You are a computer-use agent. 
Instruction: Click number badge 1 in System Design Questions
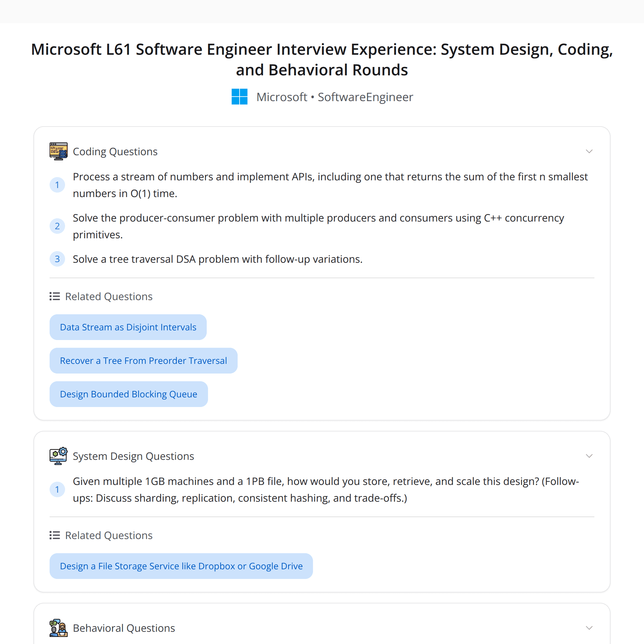coord(57,490)
